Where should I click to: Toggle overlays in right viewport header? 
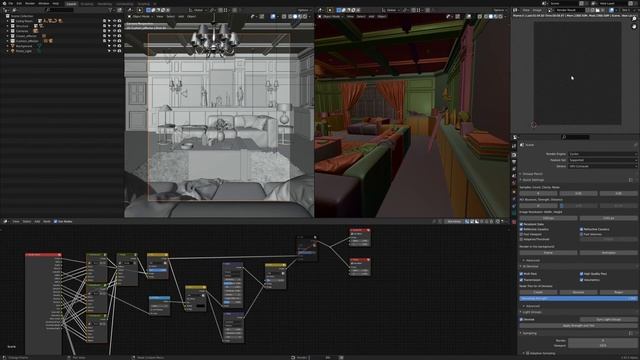(469, 16)
